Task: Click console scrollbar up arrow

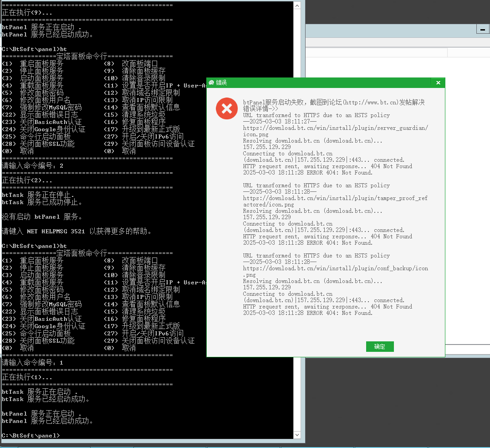Action: 297,5
